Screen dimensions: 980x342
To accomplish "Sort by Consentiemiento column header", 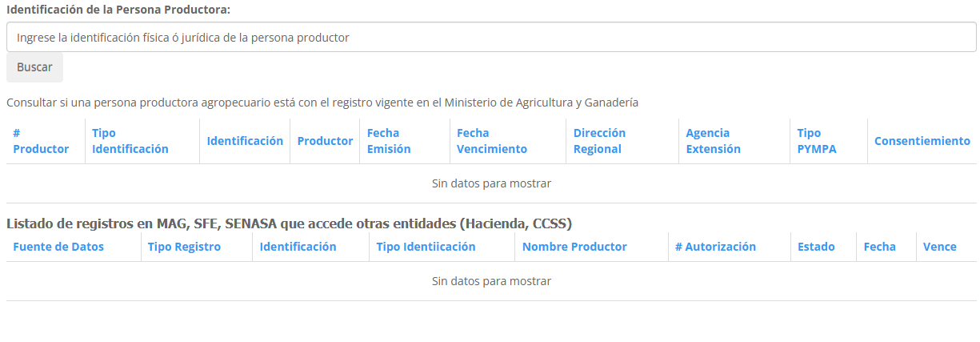I will tap(922, 141).
